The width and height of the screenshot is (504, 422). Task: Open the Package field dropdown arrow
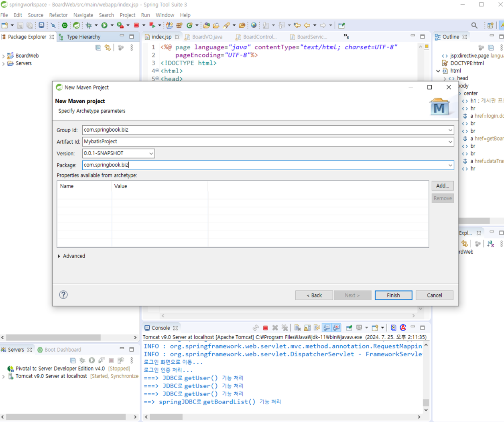pos(450,165)
